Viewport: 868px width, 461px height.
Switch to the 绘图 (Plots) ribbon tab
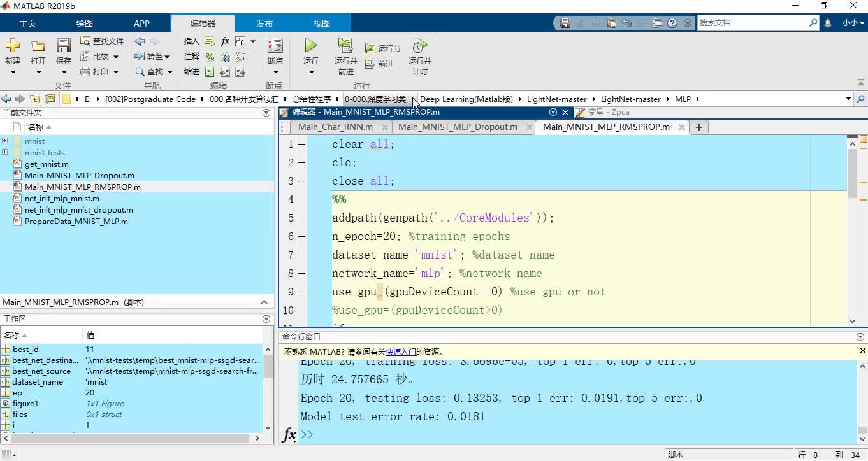[84, 24]
